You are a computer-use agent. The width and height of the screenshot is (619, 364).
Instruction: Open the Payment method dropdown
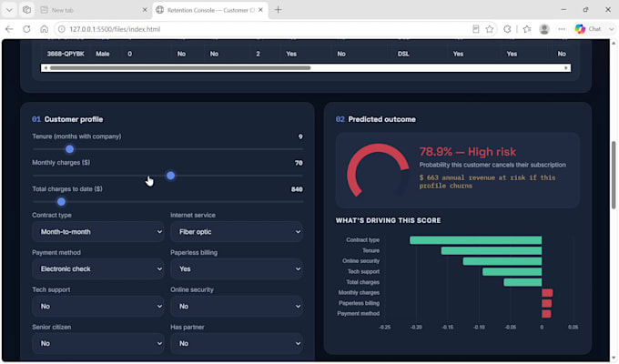click(98, 268)
